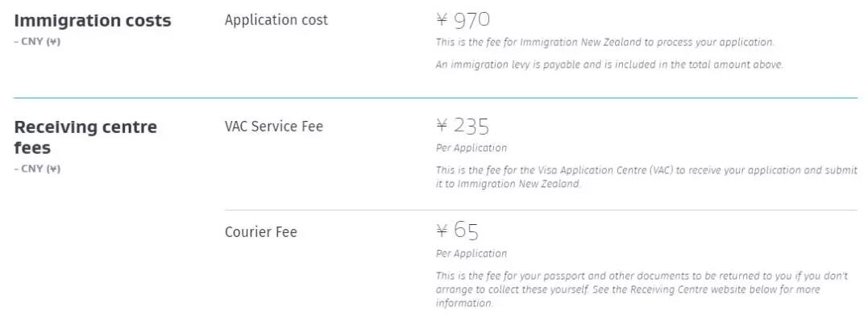
Task: Select the Courier Fee label
Action: (x=260, y=232)
